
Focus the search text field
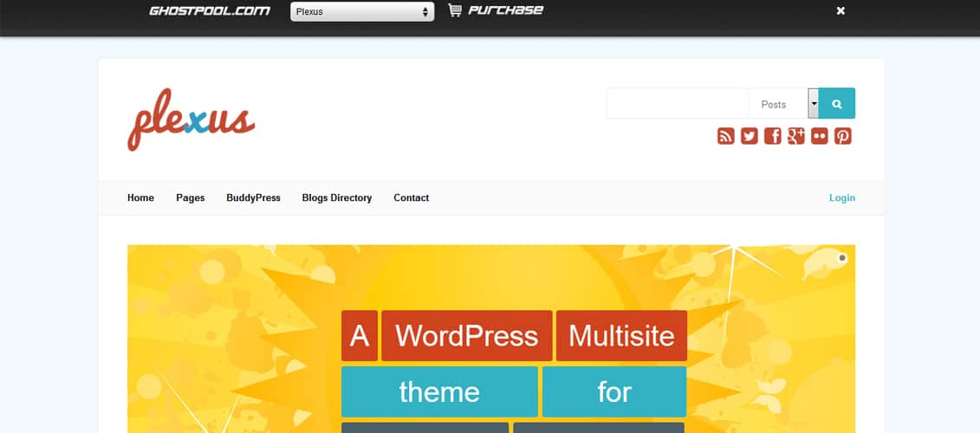(x=678, y=104)
